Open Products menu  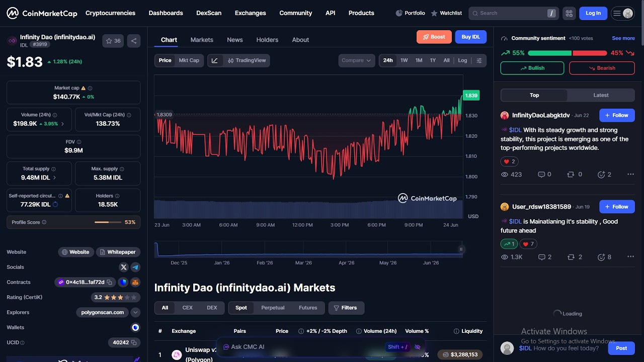pos(361,13)
